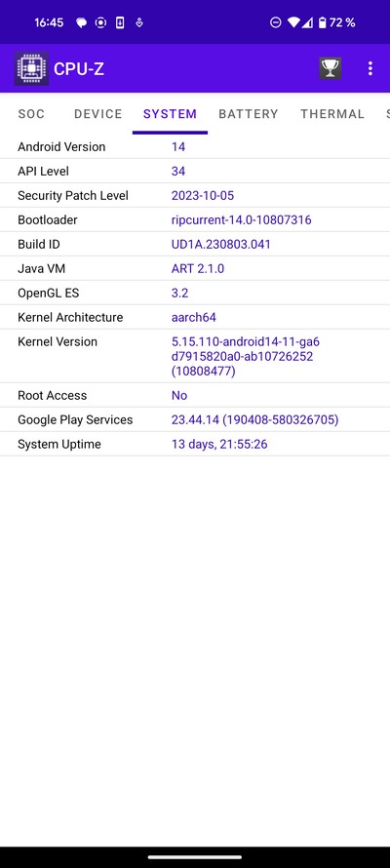This screenshot has width=390, height=868.
Task: Tap the do-not-disturb status icon
Action: [276, 22]
